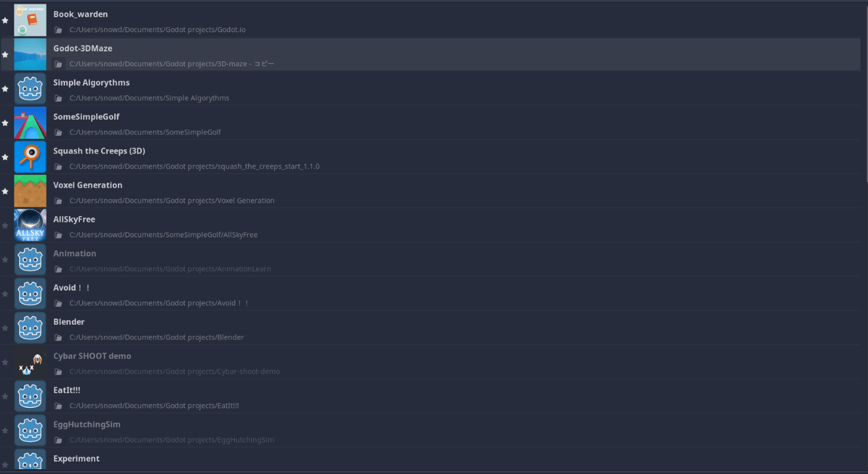868x474 pixels.
Task: Toggle favorite star for Voxel Generation
Action: (5, 191)
